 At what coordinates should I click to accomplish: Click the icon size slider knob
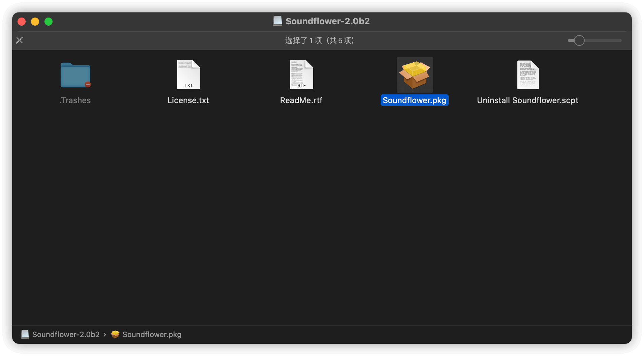coord(579,40)
